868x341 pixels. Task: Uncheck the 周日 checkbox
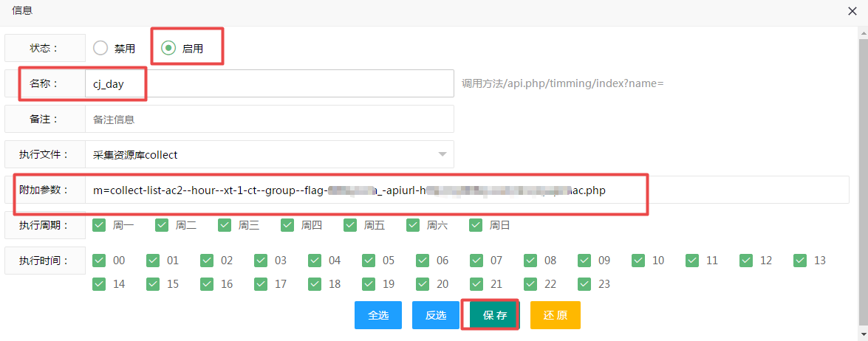coord(476,225)
